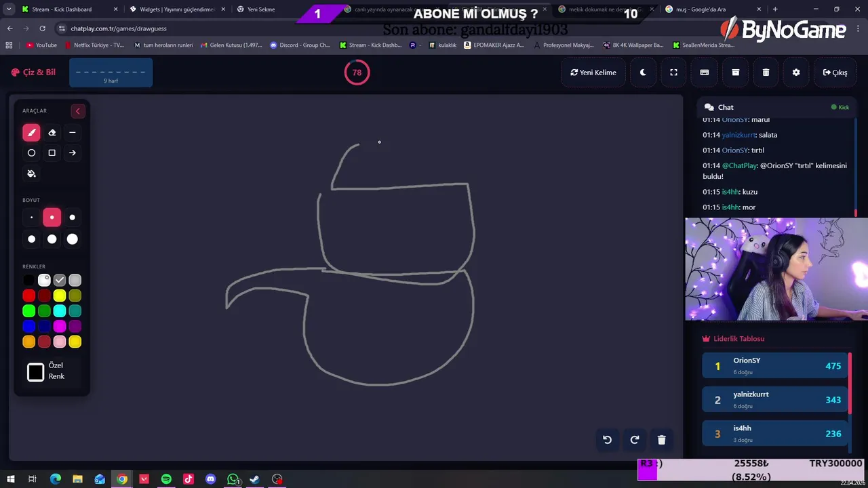Click the 78 countdown timer
Image resolution: width=868 pixels, height=488 pixels.
pyautogui.click(x=357, y=73)
